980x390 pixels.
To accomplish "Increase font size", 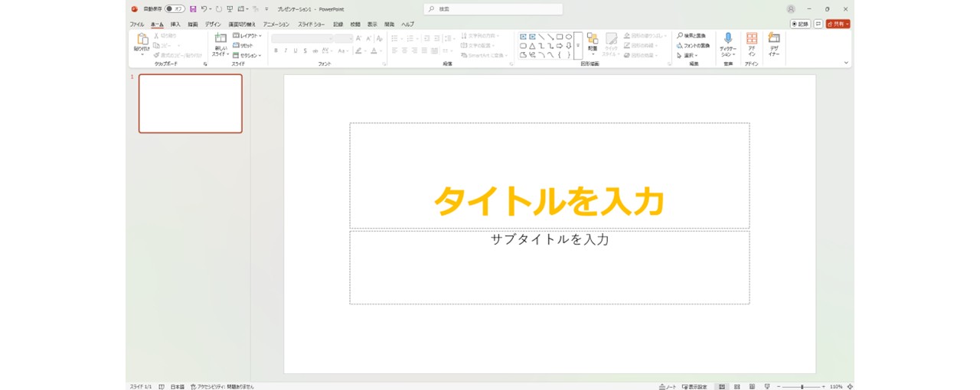I will coord(358,38).
